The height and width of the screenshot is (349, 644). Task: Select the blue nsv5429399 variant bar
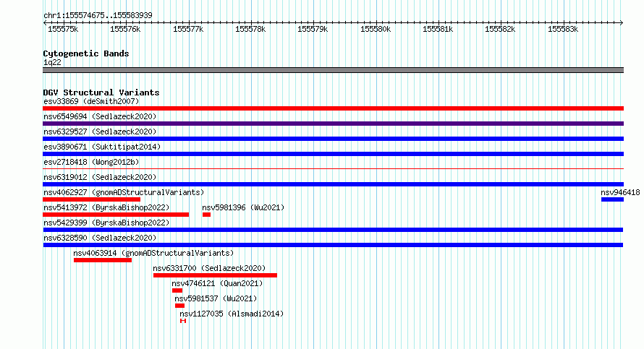point(333,230)
